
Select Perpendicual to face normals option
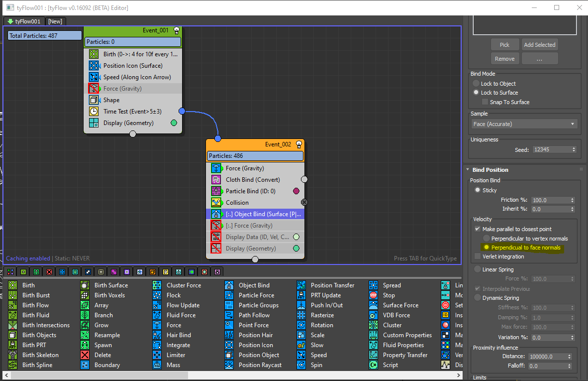(x=487, y=247)
